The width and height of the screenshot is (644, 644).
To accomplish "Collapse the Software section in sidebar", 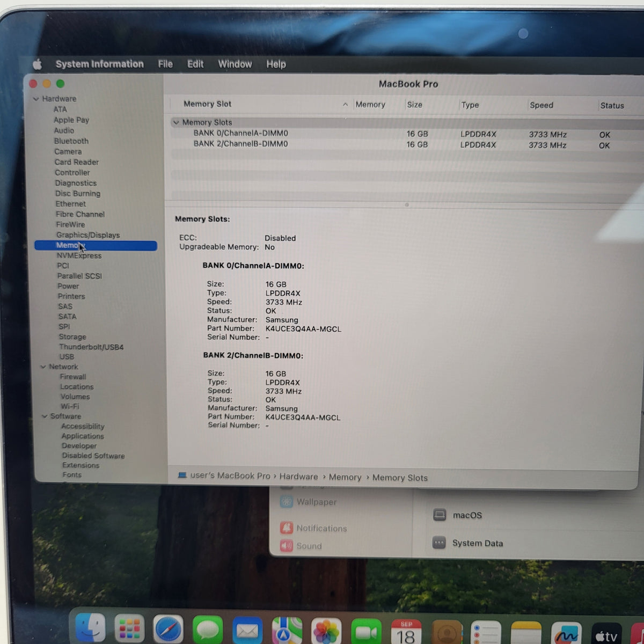I will tap(45, 416).
